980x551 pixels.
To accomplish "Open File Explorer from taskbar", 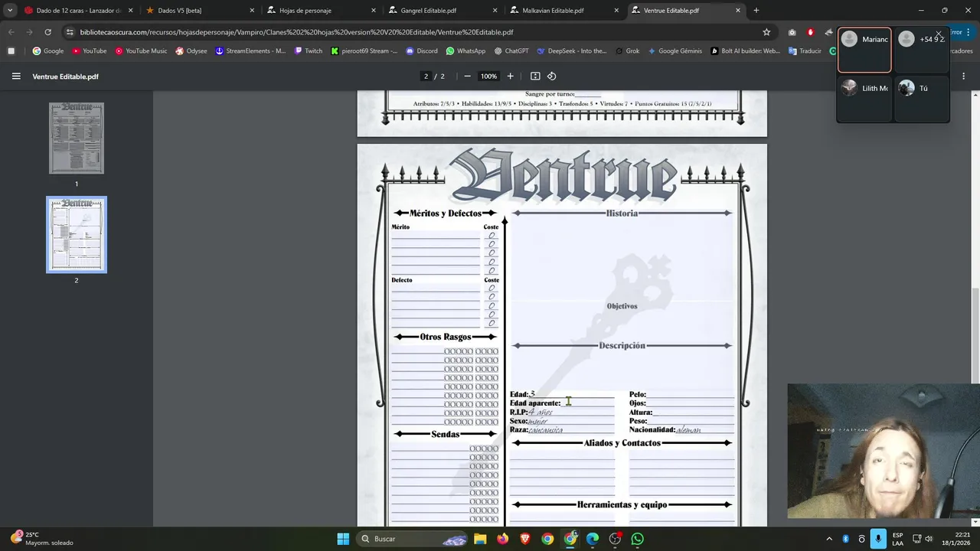I will [x=480, y=539].
